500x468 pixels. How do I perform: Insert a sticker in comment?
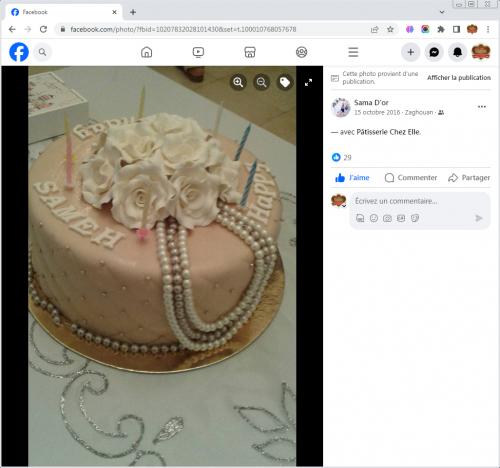click(x=415, y=218)
